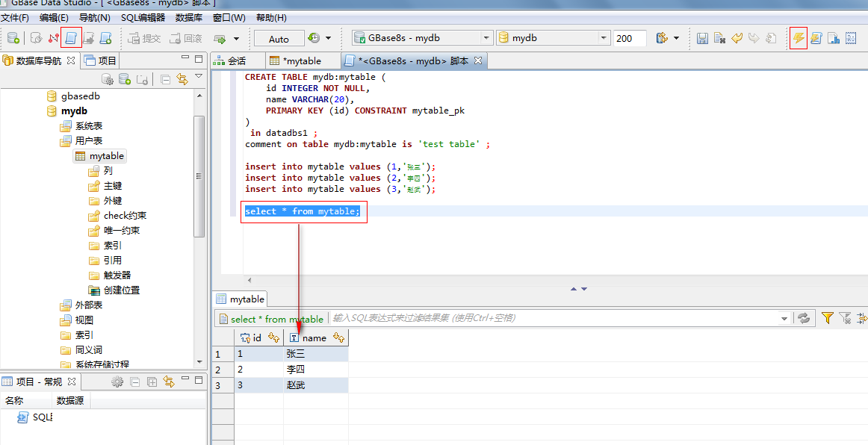Click navigator tree vertical scrollbar
The height and width of the screenshot is (445, 868).
click(x=199, y=175)
